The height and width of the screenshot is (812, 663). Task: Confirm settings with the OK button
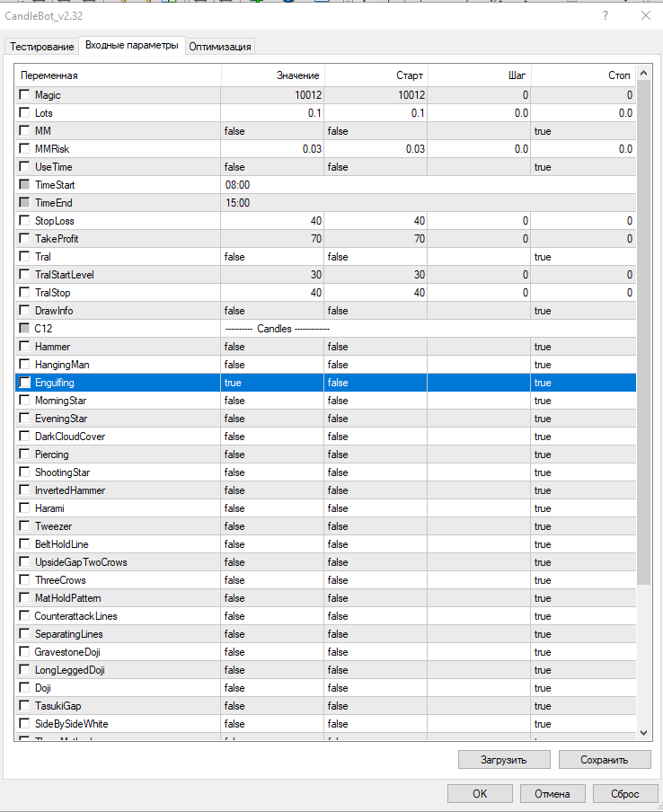coord(480,793)
